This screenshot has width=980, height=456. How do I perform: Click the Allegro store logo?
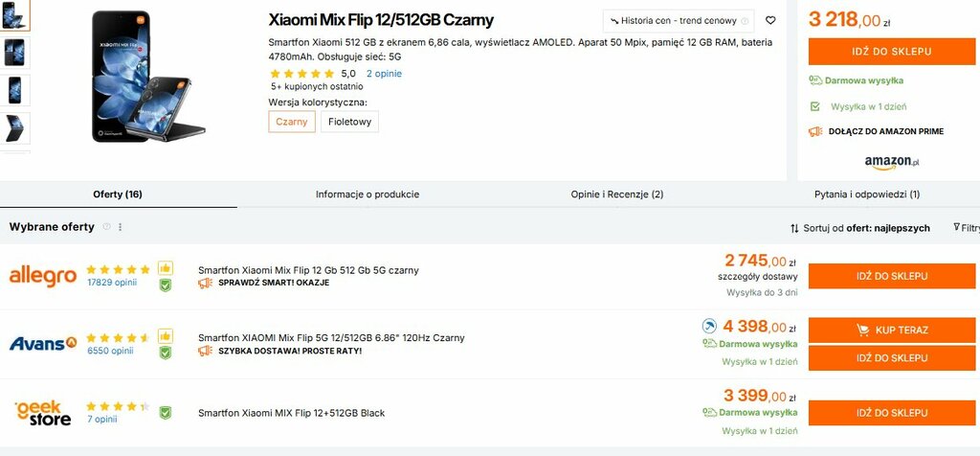(42, 276)
